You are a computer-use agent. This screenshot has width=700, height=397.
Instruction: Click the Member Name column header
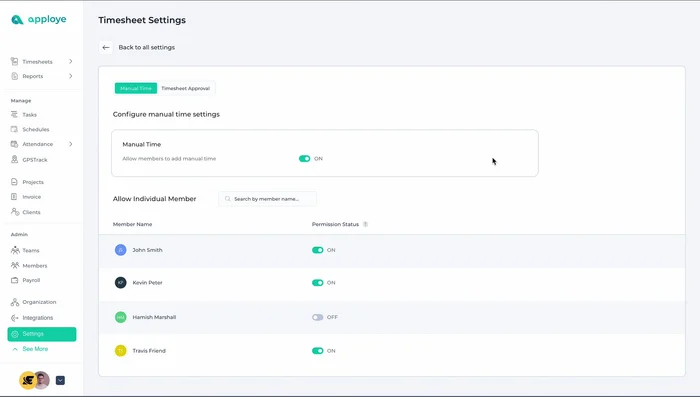133,224
